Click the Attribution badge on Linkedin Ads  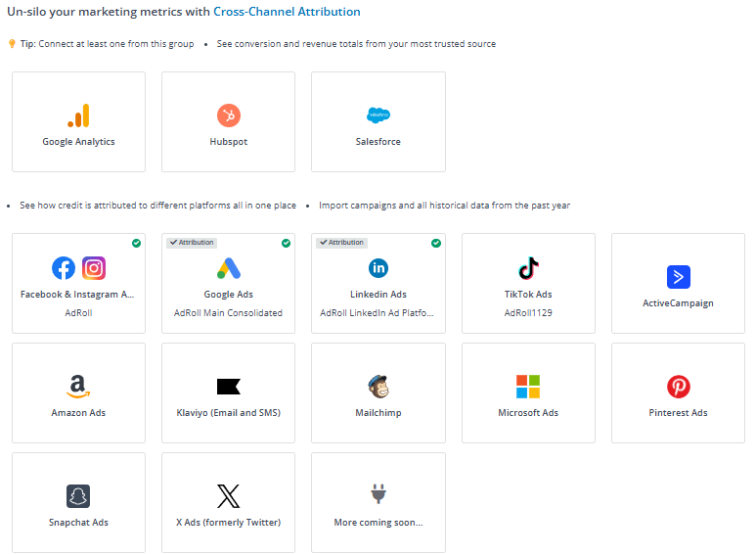pos(340,243)
